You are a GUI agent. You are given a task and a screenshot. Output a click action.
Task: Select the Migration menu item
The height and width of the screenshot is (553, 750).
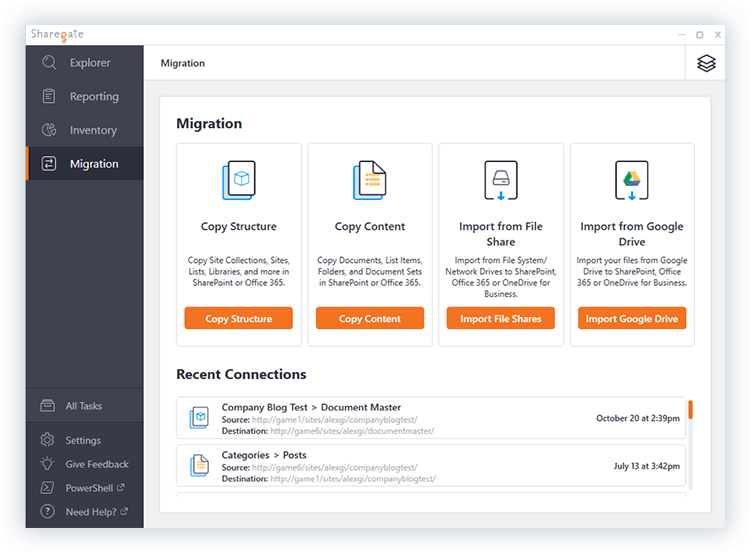tap(85, 164)
